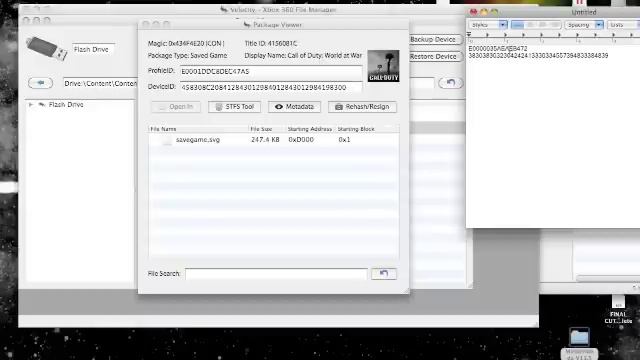Click the ProfileID input field
640x360 pixels.
(271, 71)
